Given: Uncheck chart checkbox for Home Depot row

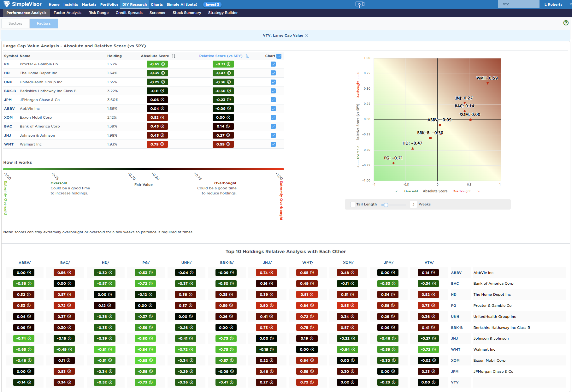Looking at the screenshot, I should (x=273, y=73).
